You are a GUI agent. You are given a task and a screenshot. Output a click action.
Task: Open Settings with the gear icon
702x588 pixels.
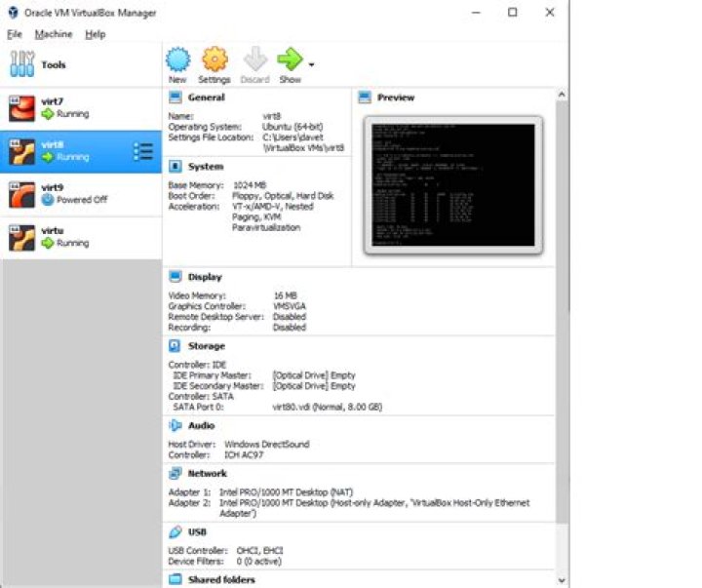214,59
